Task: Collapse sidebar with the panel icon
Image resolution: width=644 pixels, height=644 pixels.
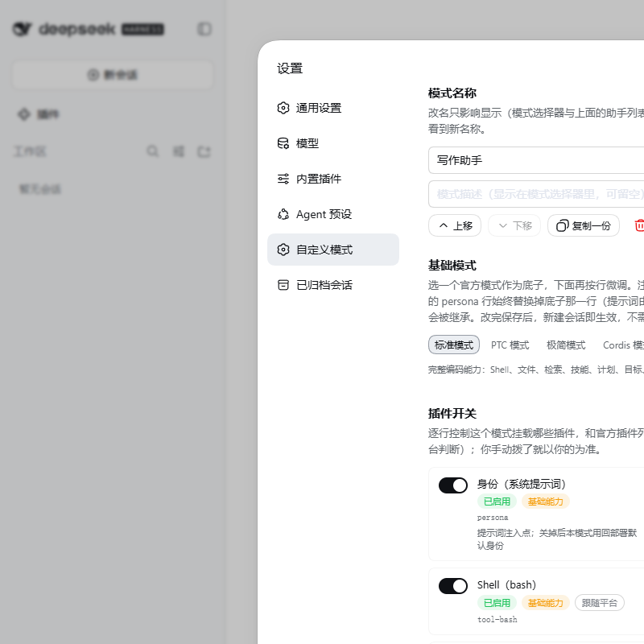Action: point(204,29)
